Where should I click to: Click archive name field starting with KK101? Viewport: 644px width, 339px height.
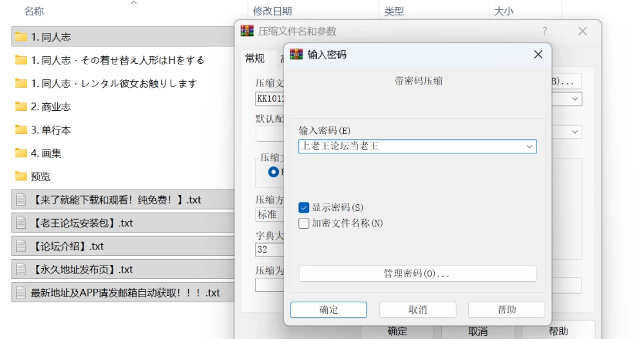pos(269,99)
